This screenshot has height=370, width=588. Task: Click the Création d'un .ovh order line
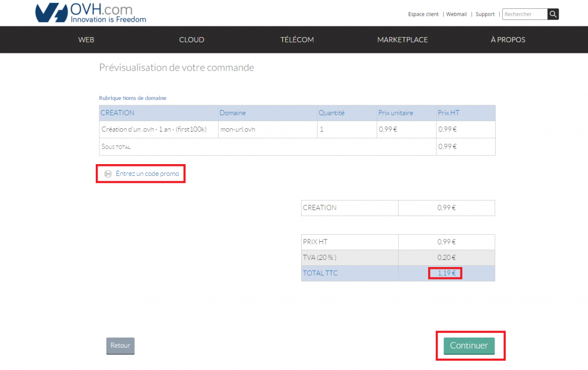154,129
